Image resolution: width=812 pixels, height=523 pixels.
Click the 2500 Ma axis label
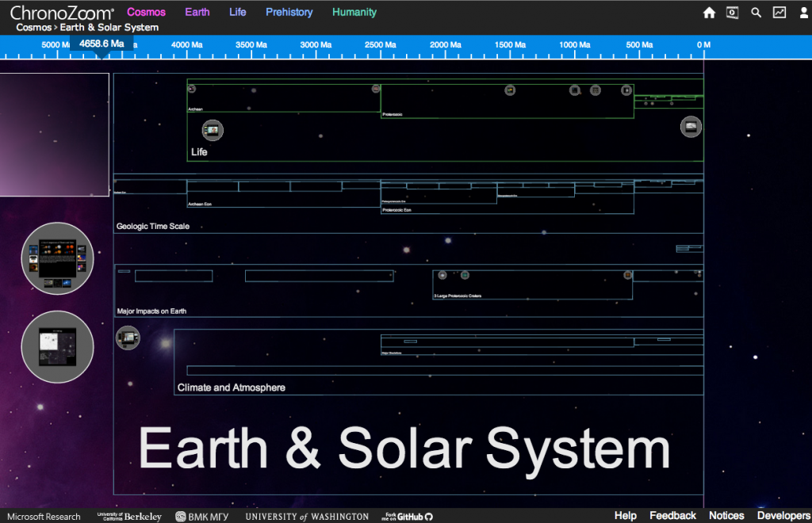point(380,45)
